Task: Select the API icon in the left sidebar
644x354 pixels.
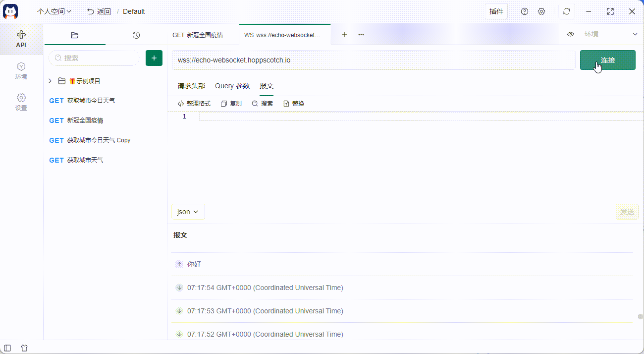Action: (21, 39)
